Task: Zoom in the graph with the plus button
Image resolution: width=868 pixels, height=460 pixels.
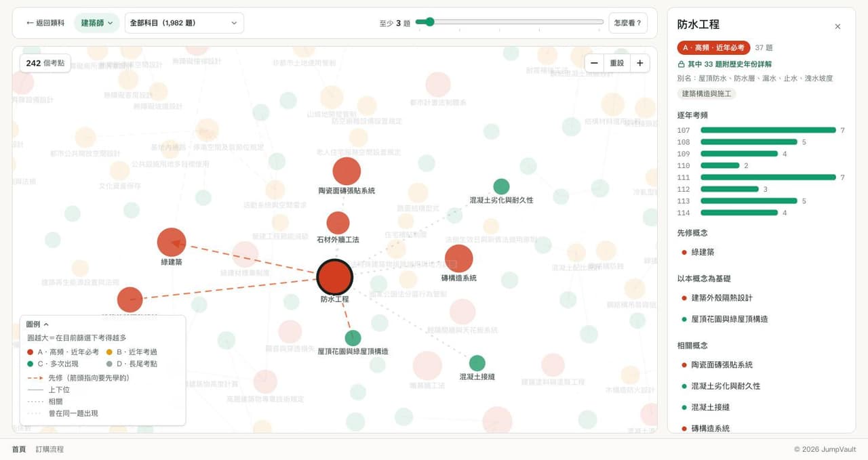Action: coord(639,63)
